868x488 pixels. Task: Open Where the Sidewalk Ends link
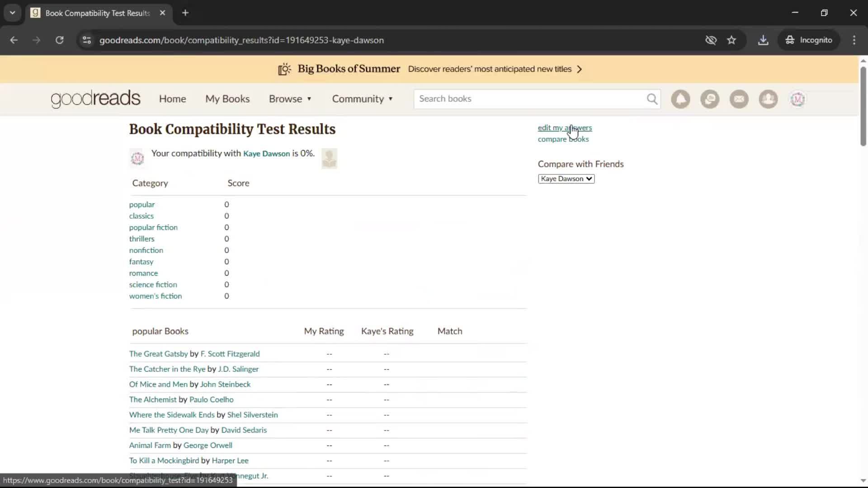(x=172, y=415)
